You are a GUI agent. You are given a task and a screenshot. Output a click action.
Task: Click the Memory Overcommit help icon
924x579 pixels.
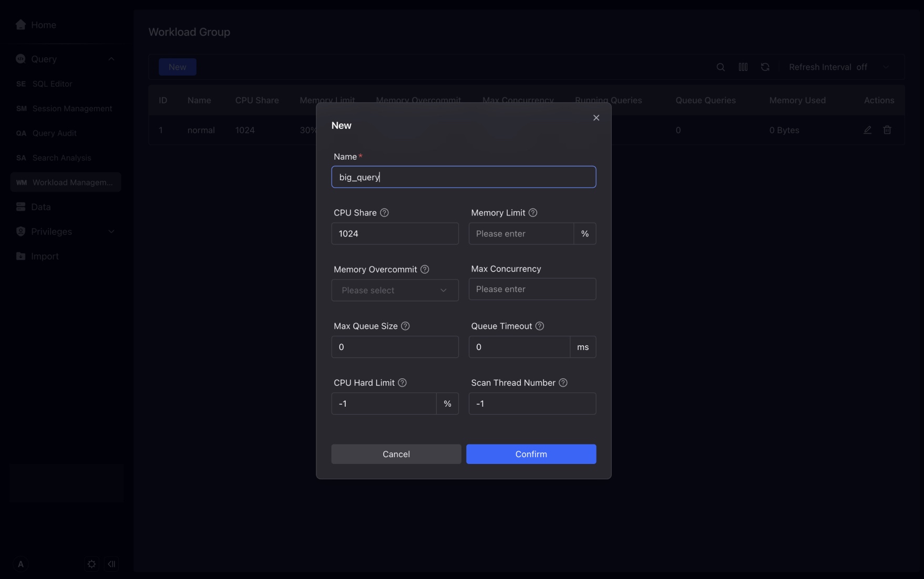click(x=425, y=270)
